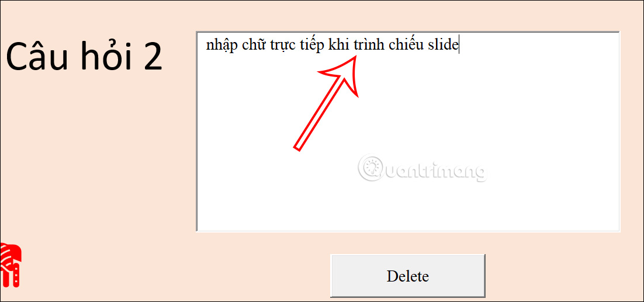644x302 pixels.
Task: Click the word "nhập" in the text box
Action: pyautogui.click(x=223, y=45)
